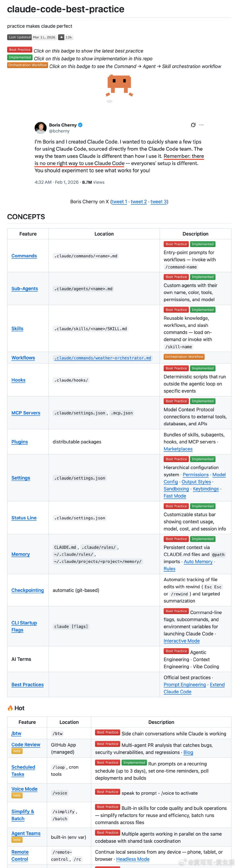The height and width of the screenshot is (868, 237).
Task: Click the green Implemented legend badge
Action: (20, 57)
